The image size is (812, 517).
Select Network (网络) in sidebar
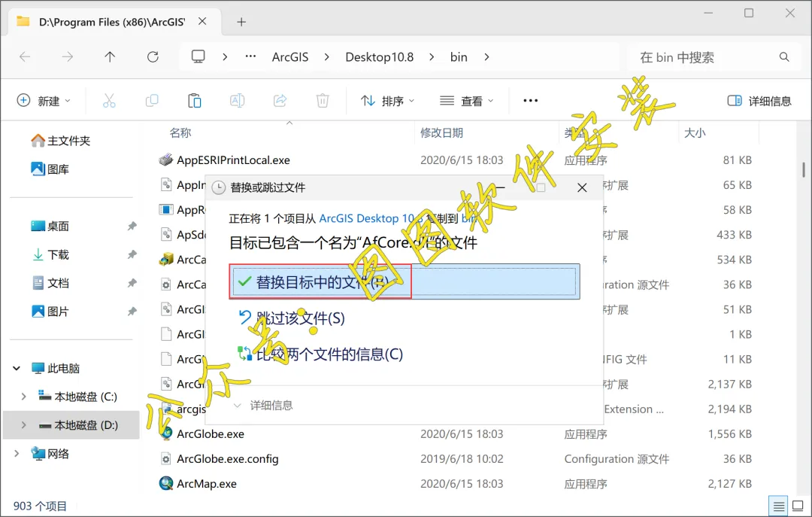[x=51, y=454]
